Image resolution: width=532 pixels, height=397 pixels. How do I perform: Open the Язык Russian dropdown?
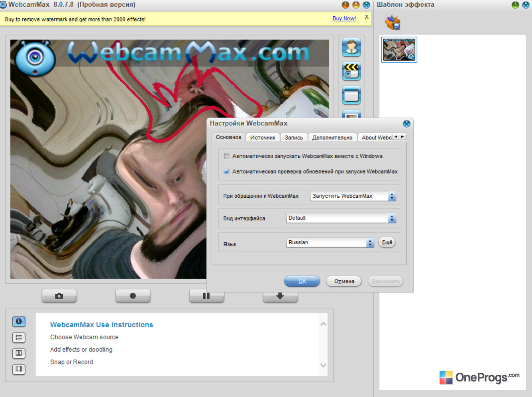(330, 242)
